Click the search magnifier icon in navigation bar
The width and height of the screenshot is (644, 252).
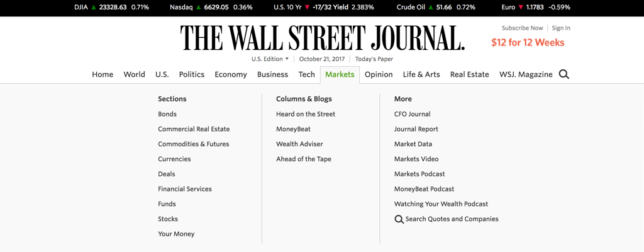pos(564,74)
